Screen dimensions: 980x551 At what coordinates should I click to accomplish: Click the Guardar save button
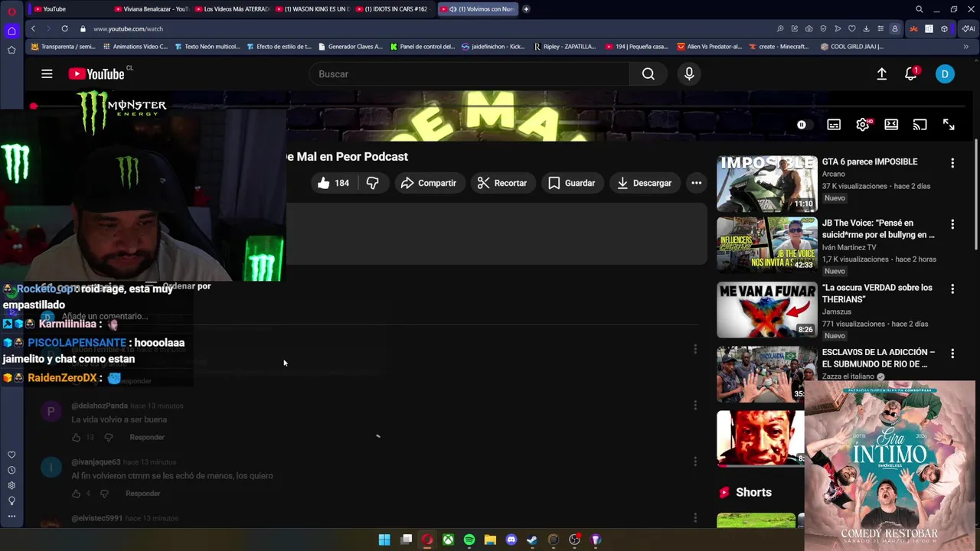point(572,183)
